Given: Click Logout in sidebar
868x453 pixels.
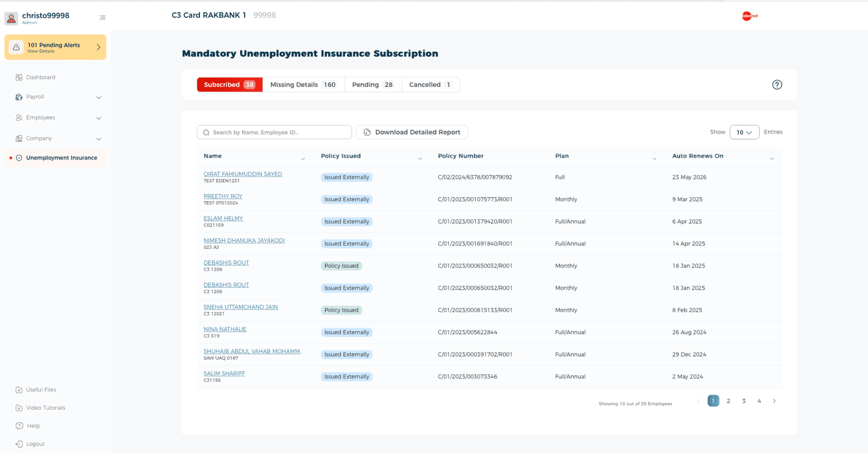Looking at the screenshot, I should [35, 444].
